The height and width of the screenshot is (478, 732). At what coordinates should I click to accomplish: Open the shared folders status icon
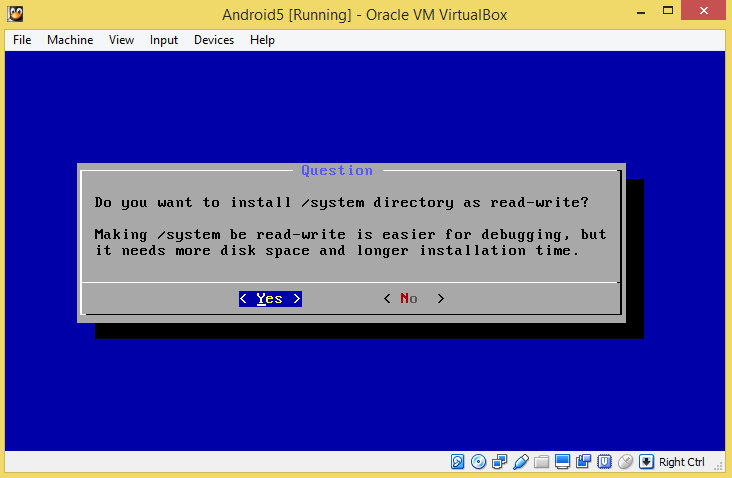[x=542, y=462]
